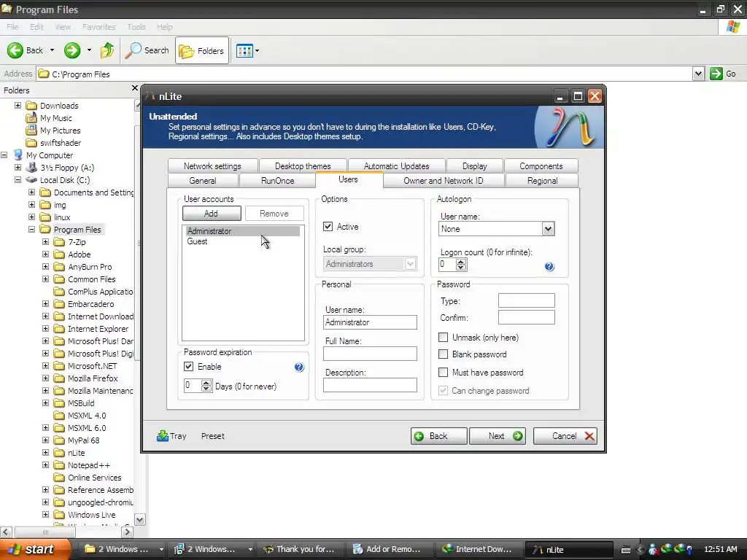Select My Music folder icon
The height and width of the screenshot is (560, 747).
coord(31,117)
